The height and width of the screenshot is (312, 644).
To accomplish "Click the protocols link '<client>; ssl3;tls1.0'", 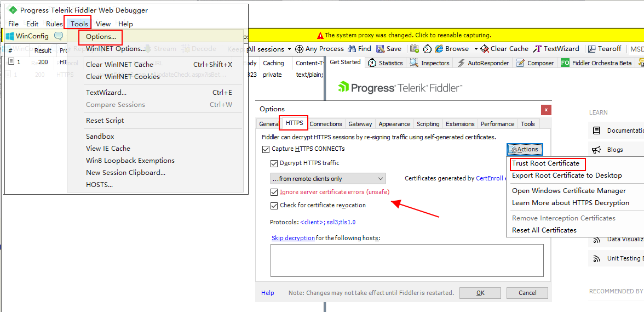I will [x=327, y=223].
